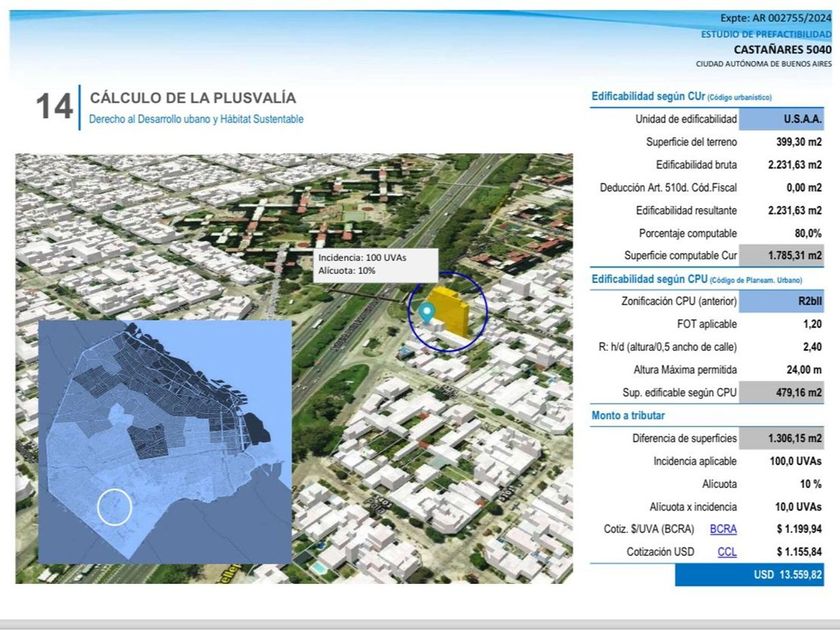Click the teal location pin on the map
840x630 pixels.
(427, 312)
